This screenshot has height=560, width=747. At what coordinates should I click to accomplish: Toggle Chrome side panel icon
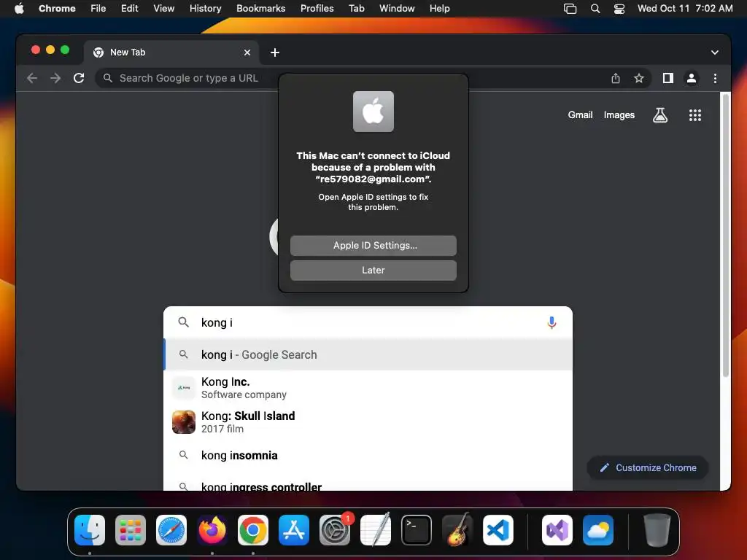pyautogui.click(x=668, y=78)
